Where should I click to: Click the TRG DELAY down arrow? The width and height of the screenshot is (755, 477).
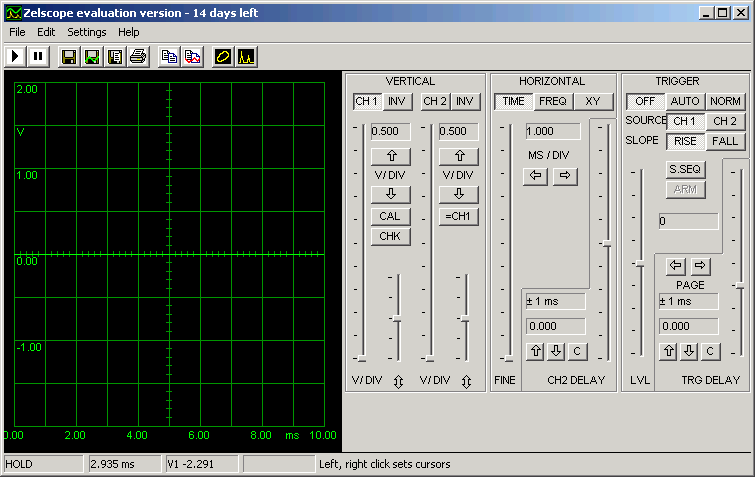click(x=689, y=351)
